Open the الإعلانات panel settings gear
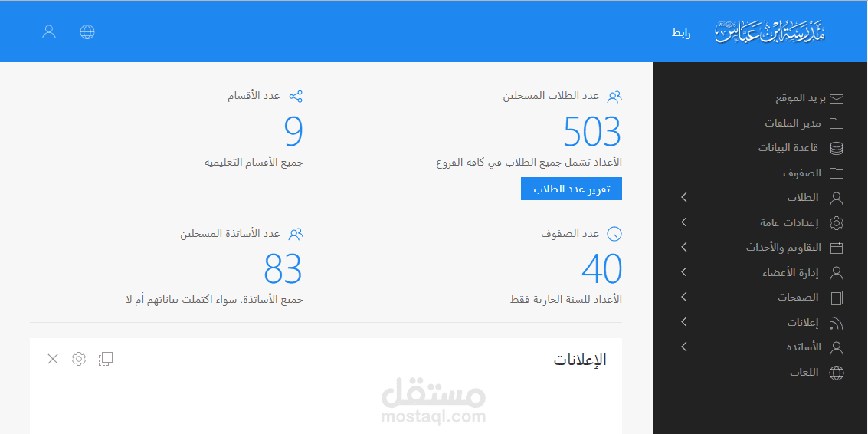Viewport: 868px width, 434px height. (x=79, y=359)
